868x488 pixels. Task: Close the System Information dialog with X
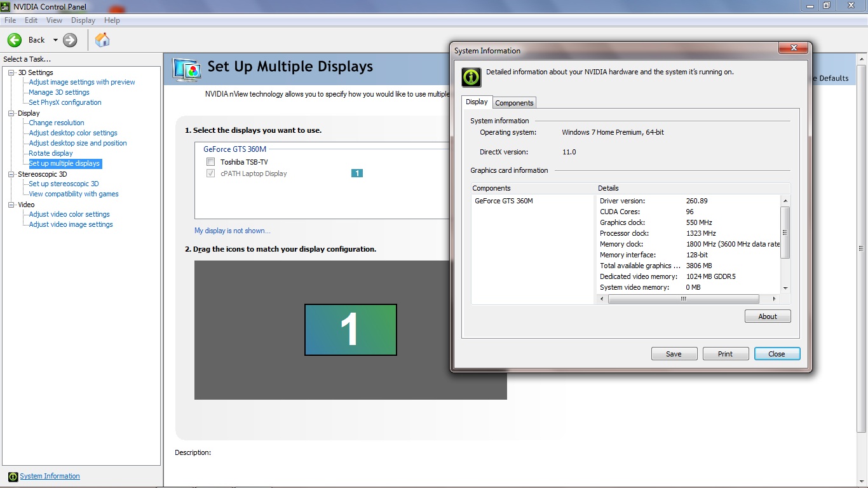pos(794,48)
